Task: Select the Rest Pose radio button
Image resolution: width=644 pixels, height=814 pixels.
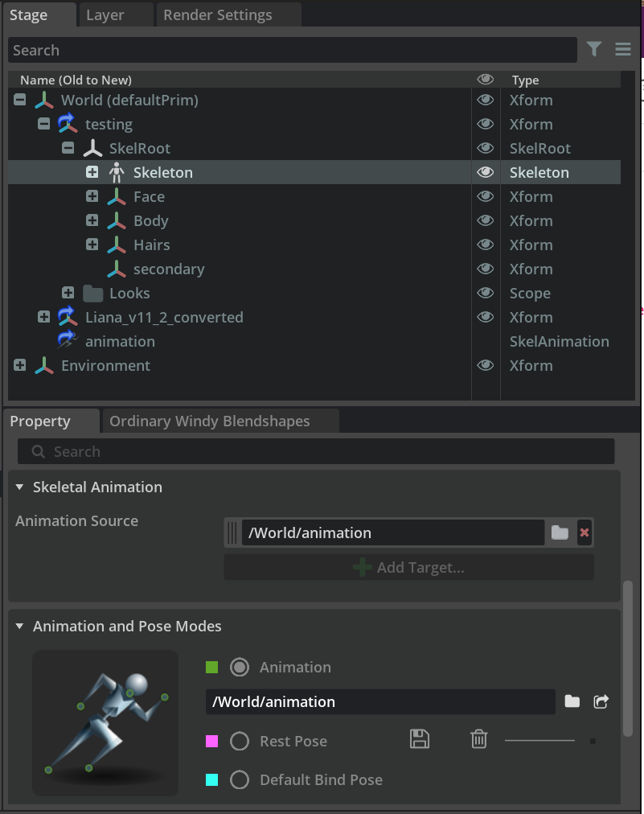Action: point(239,741)
